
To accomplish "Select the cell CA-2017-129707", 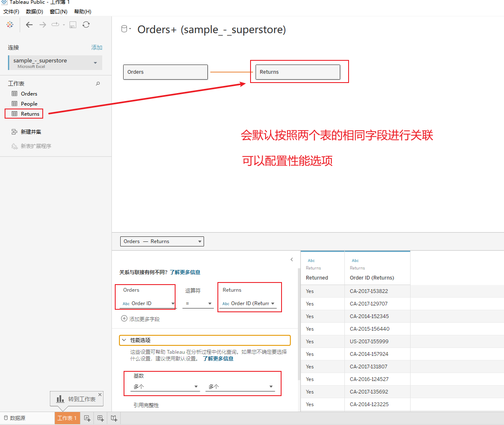I will pos(377,304).
